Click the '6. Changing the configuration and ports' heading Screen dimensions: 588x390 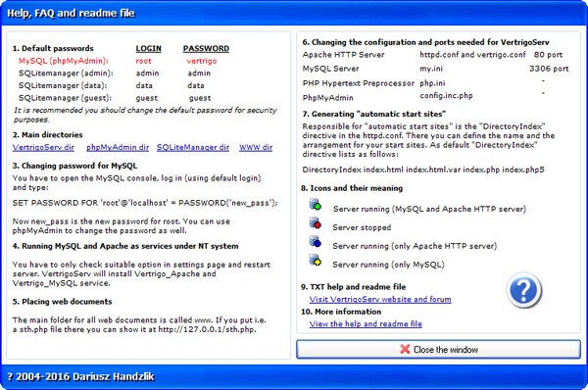coord(426,42)
